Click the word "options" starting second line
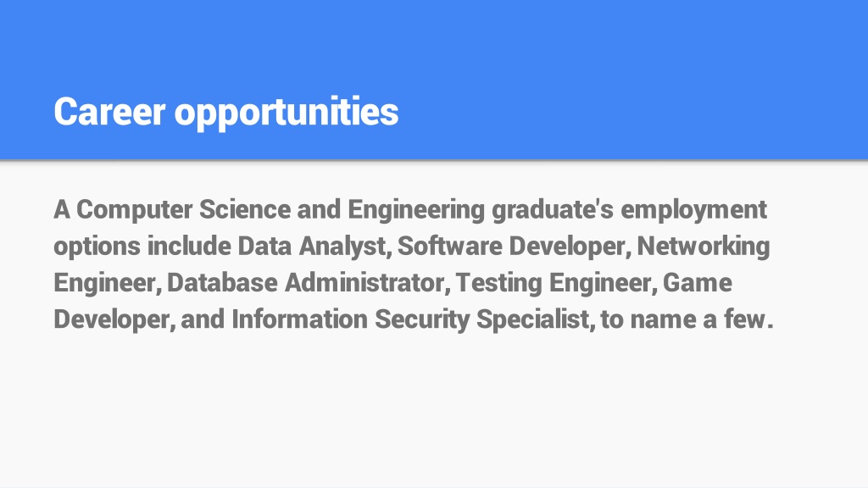 pos(97,247)
